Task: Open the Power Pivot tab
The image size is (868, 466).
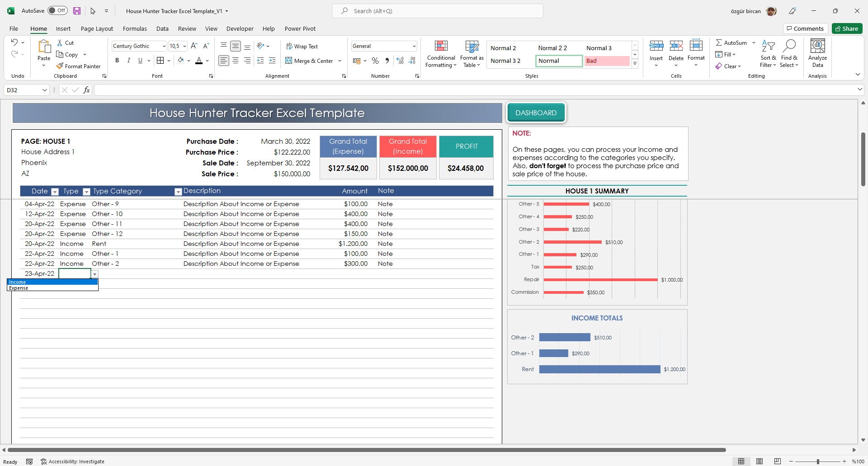Action: coord(300,28)
